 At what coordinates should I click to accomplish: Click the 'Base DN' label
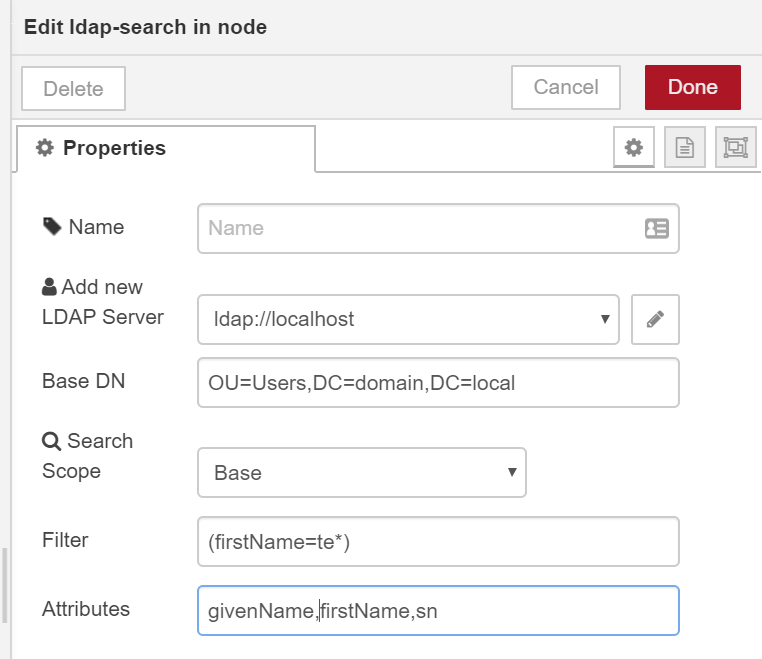coord(84,381)
